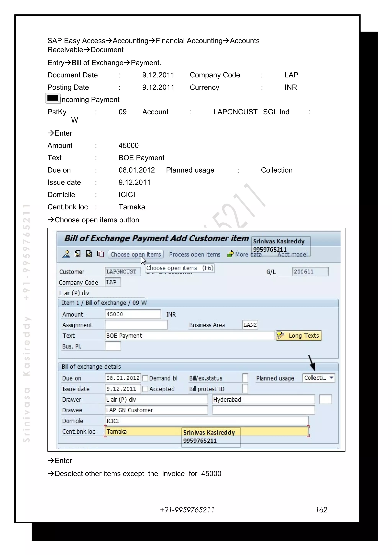Image resolution: width=392 pixels, height=555 pixels.
Task: Click the empty Assignment input field
Action: 136,325
